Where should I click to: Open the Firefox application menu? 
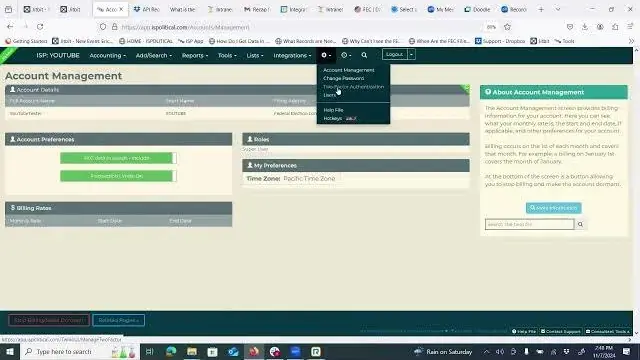point(630,27)
